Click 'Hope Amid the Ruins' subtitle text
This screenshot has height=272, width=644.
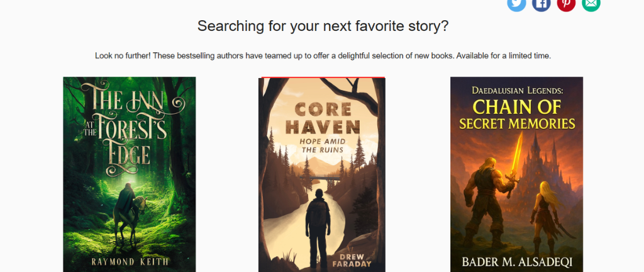[x=323, y=146]
